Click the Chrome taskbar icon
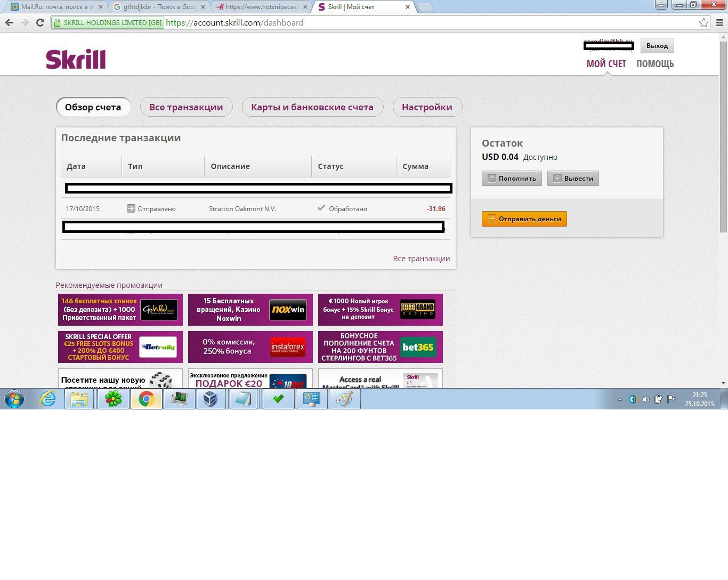Screen dimensions: 728x580 coord(147,399)
